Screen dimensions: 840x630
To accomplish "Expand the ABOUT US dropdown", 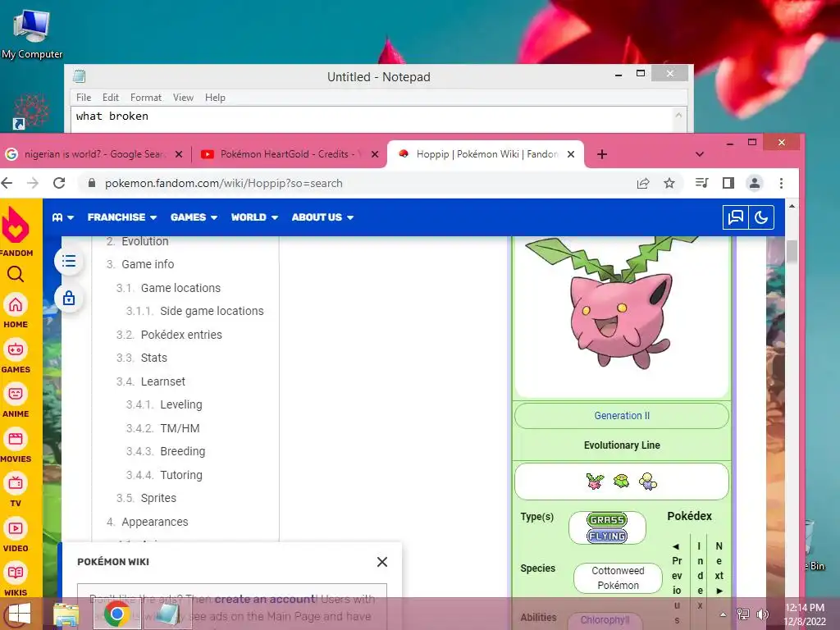I will pos(322,217).
